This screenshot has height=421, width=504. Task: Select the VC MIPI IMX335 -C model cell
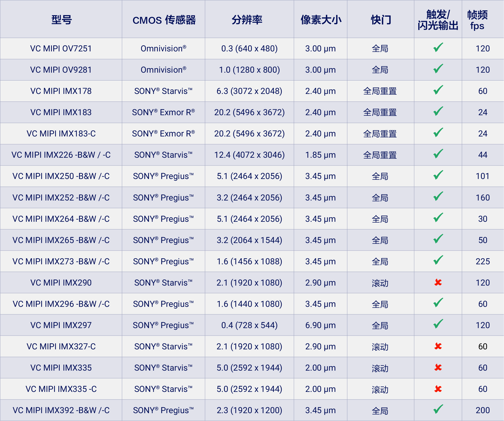click(x=61, y=389)
